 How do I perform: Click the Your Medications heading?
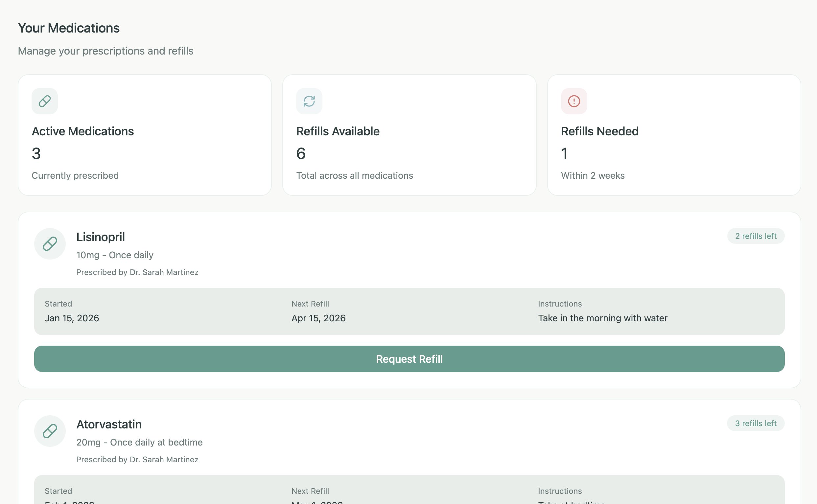point(69,28)
